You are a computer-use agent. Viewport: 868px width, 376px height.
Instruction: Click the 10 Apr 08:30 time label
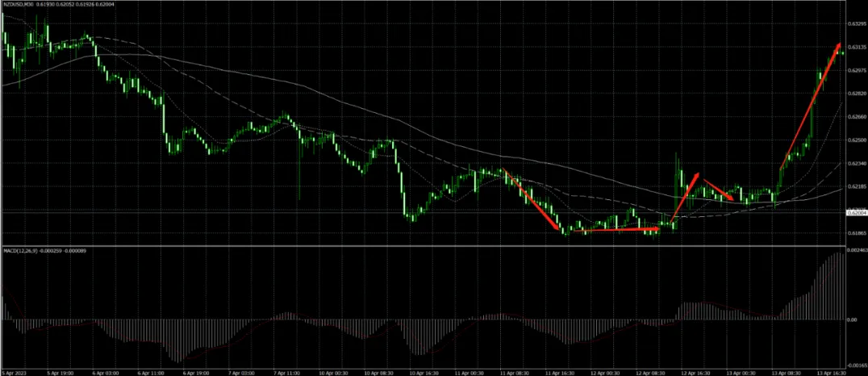click(x=377, y=373)
